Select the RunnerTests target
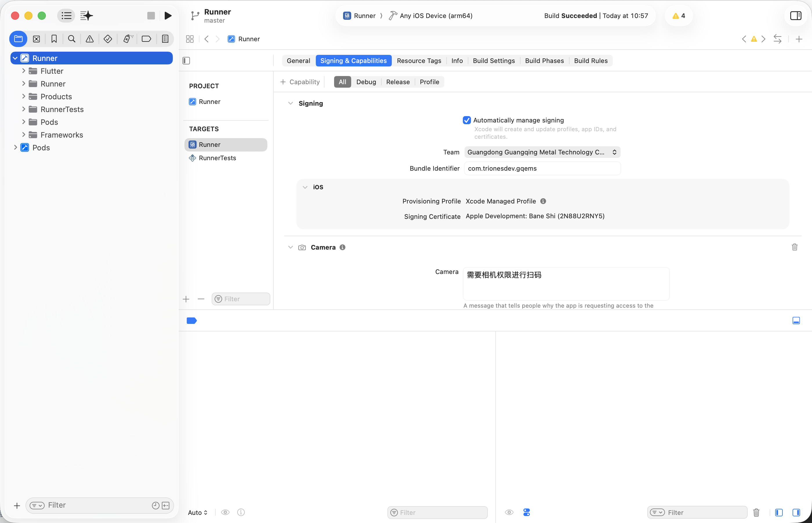 (x=217, y=158)
